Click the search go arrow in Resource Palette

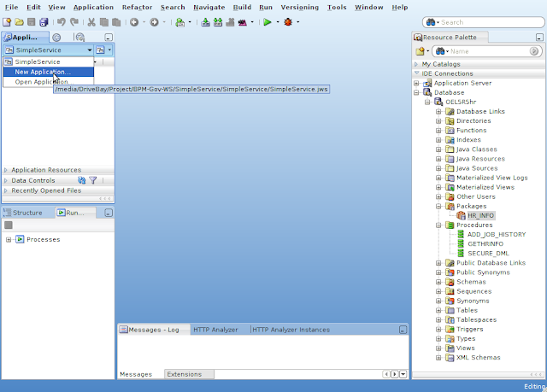pyautogui.click(x=533, y=51)
